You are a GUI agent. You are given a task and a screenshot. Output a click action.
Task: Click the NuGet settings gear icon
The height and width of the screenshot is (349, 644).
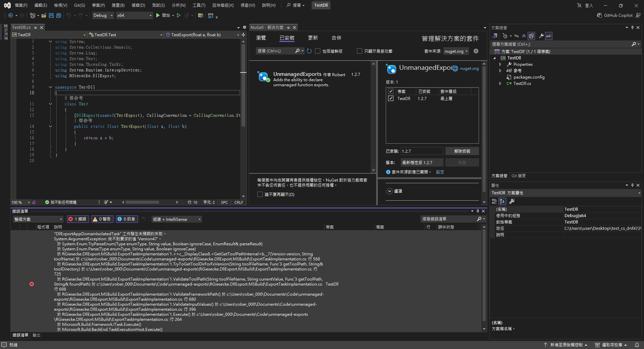476,51
